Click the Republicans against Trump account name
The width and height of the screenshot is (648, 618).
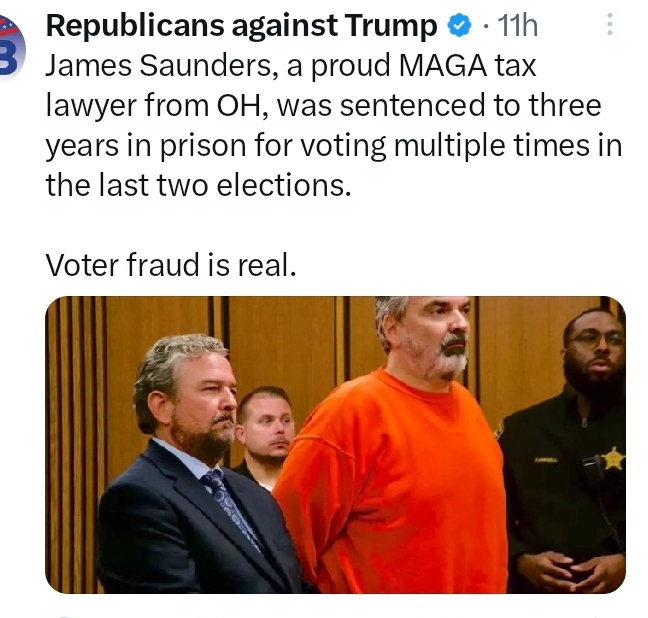(x=241, y=26)
